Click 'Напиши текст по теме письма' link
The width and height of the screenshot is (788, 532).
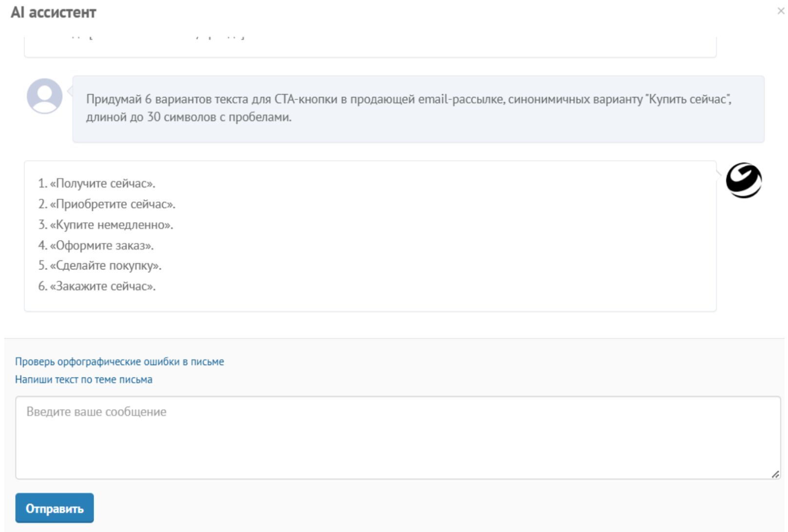tap(83, 380)
